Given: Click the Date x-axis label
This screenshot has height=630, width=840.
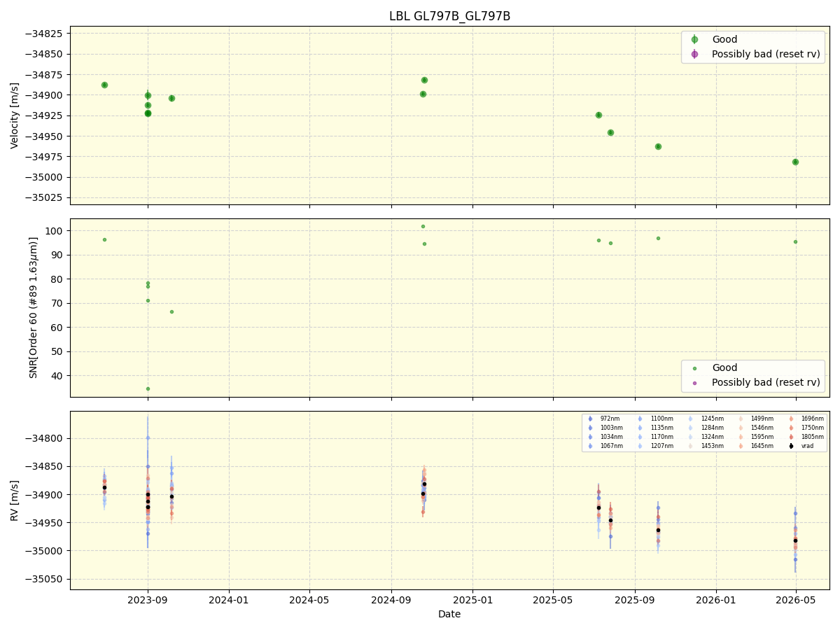Looking at the screenshot, I should 449,614.
